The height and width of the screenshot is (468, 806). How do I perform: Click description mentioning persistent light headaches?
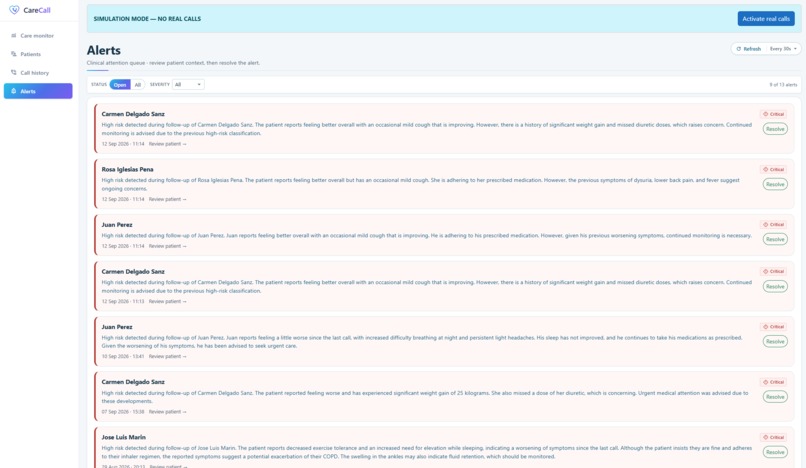422,342
